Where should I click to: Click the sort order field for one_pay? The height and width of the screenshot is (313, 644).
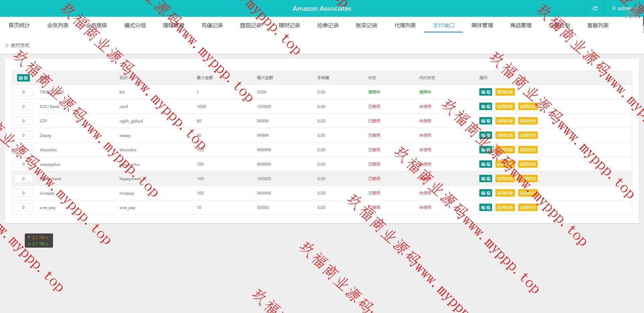(23, 208)
